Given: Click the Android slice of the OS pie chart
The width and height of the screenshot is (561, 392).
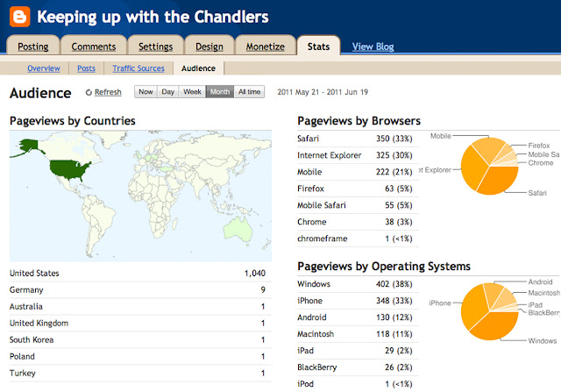Looking at the screenshot, I should pyautogui.click(x=494, y=295).
